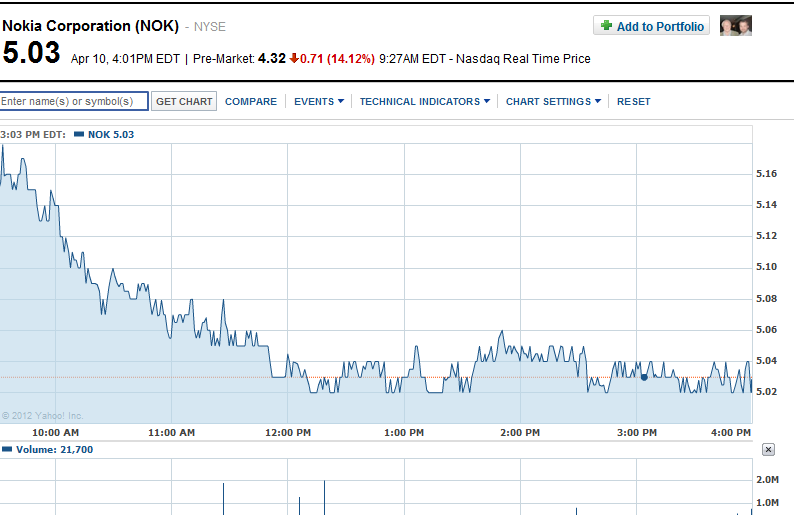Click the red 0.71 (14.12%) change value
This screenshot has width=794, height=515.
(x=337, y=59)
